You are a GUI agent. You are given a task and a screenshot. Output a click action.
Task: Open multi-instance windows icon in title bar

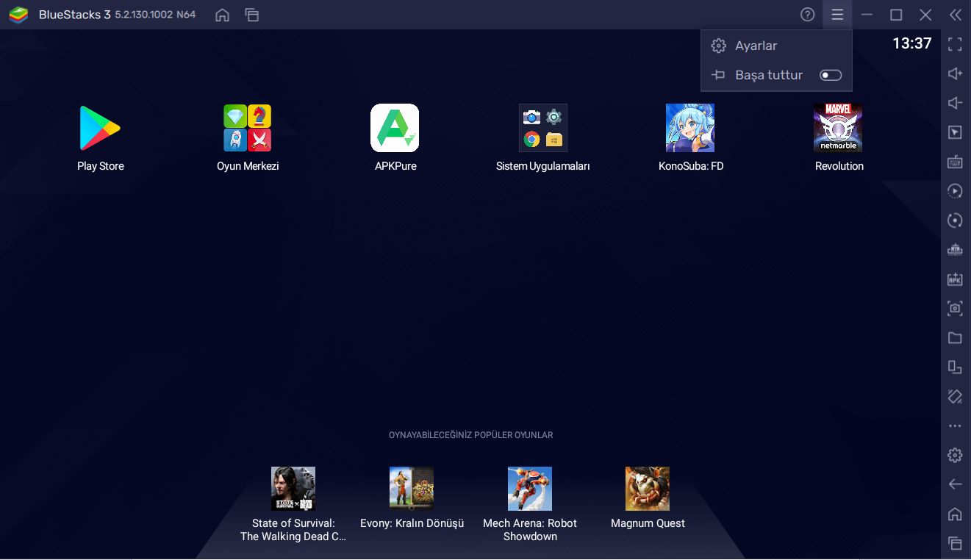pos(252,15)
